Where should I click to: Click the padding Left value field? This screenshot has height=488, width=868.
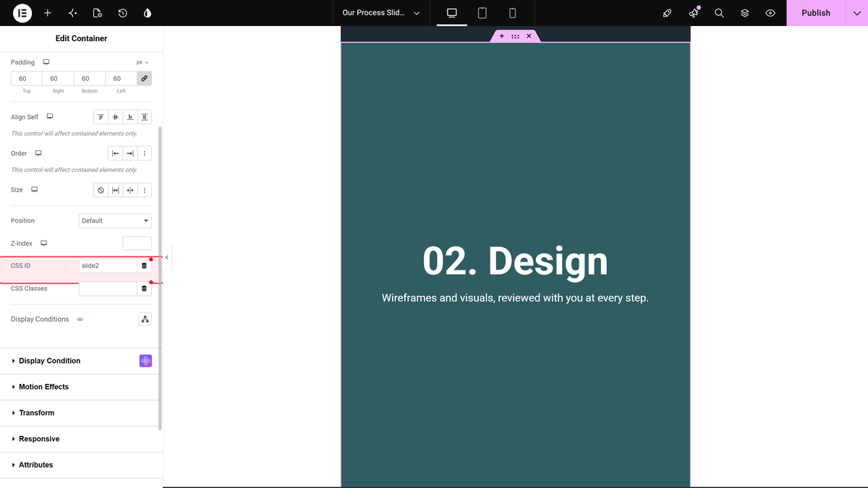(x=121, y=78)
